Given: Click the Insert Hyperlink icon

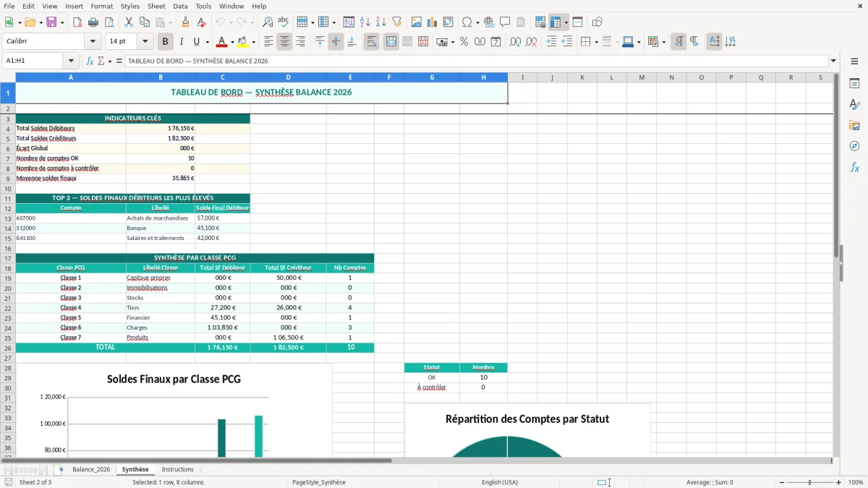Looking at the screenshot, I should pyautogui.click(x=489, y=22).
